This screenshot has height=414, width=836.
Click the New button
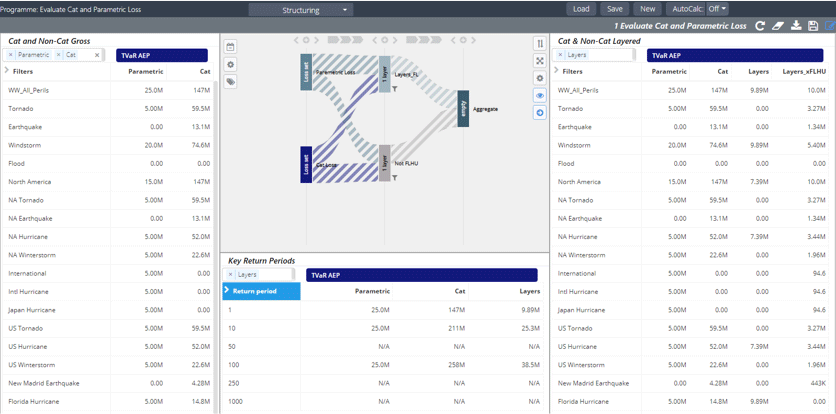coord(647,9)
